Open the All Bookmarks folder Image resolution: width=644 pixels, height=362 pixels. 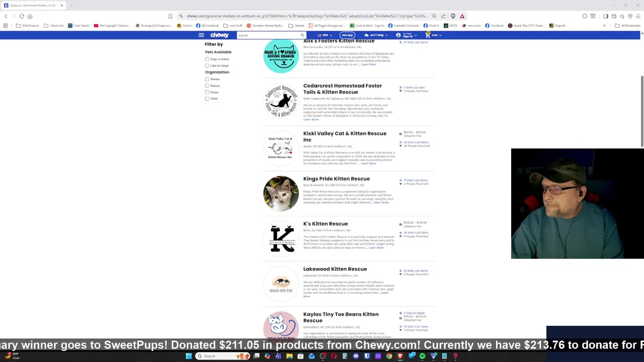point(627,26)
